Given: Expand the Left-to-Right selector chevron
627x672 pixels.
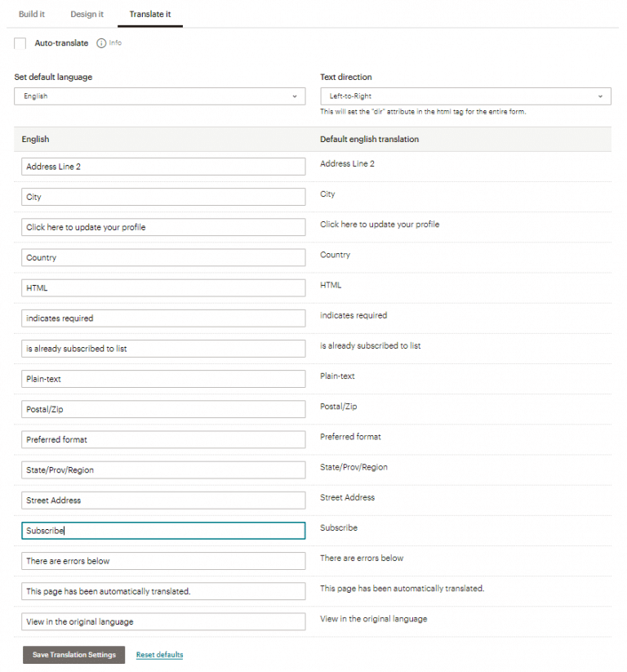Looking at the screenshot, I should pyautogui.click(x=600, y=96).
